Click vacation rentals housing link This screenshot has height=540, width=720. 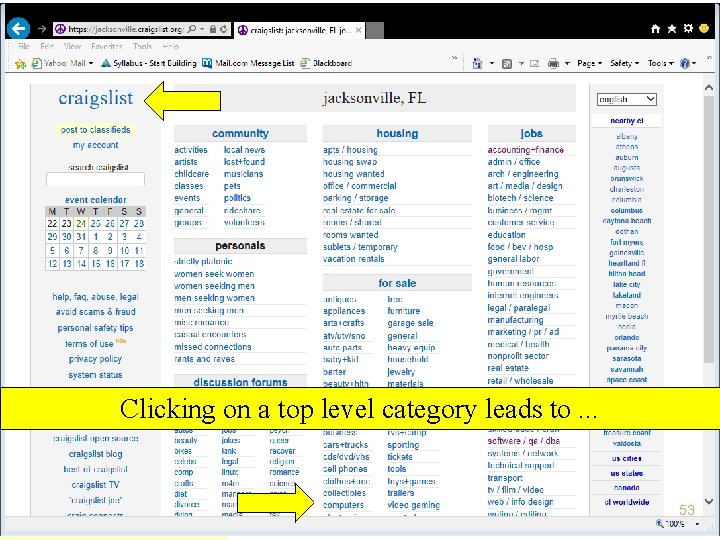[354, 259]
